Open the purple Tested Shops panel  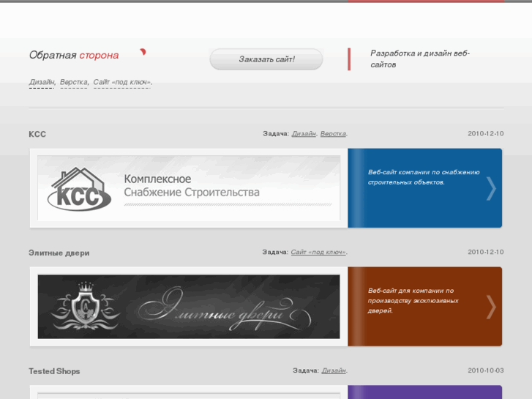[x=424, y=392]
